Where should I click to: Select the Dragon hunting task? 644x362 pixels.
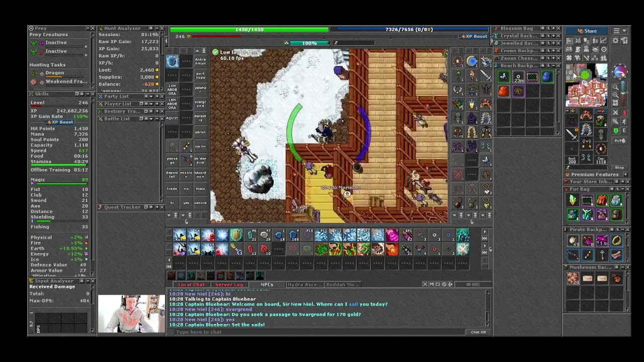click(x=55, y=73)
